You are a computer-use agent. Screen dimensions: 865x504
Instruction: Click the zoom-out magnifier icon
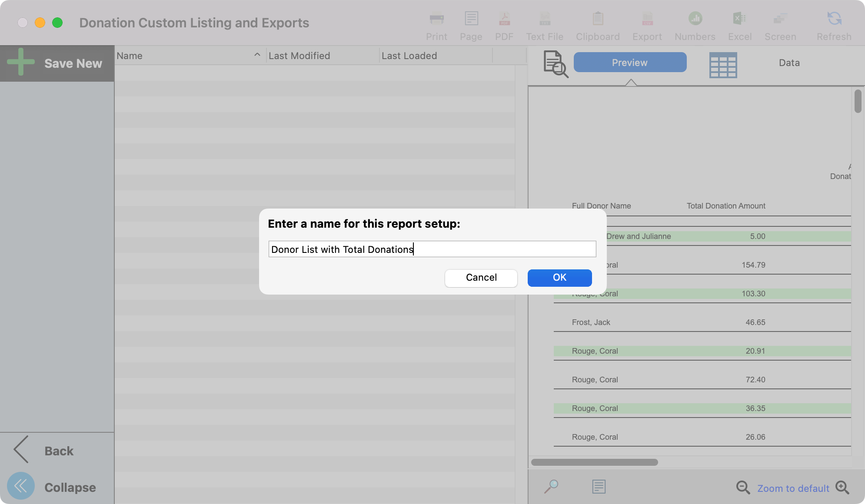(x=742, y=487)
